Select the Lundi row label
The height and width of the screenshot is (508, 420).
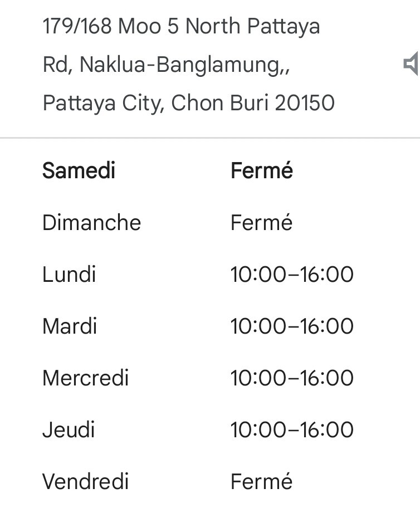pyautogui.click(x=69, y=275)
